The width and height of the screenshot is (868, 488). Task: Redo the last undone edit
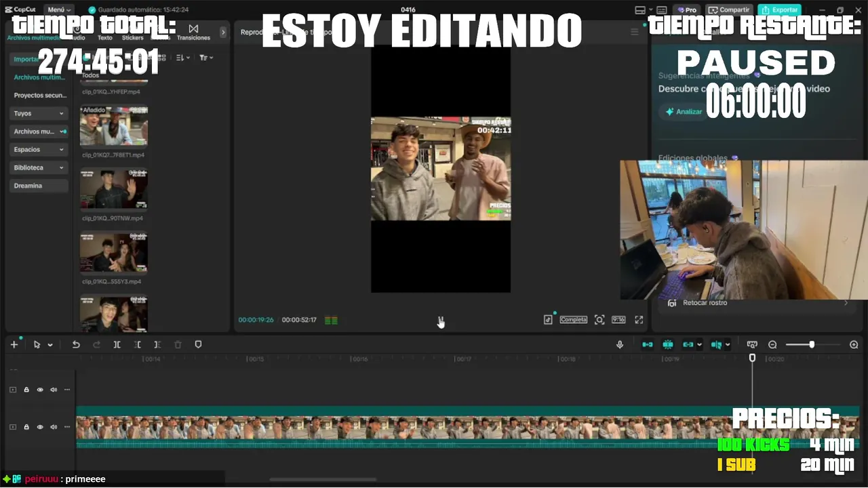[96, 344]
